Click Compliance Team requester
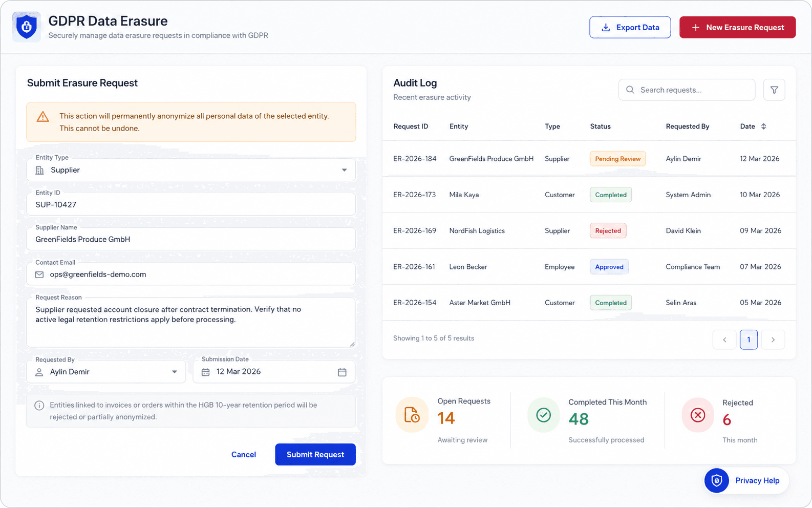 (x=693, y=267)
